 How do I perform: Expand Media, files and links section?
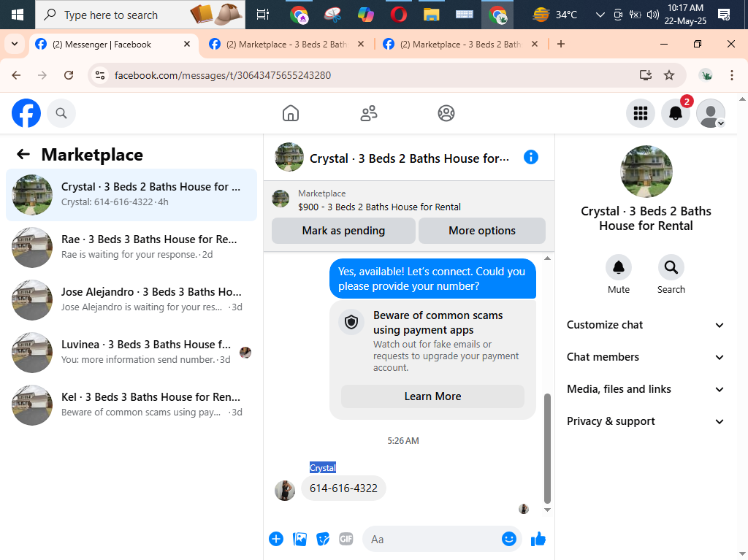(646, 389)
